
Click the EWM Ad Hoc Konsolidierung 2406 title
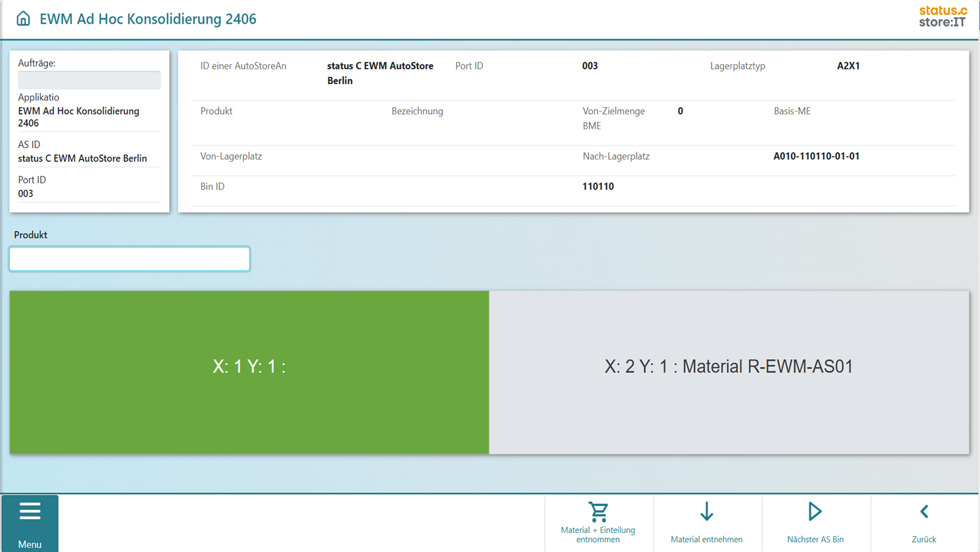click(148, 19)
